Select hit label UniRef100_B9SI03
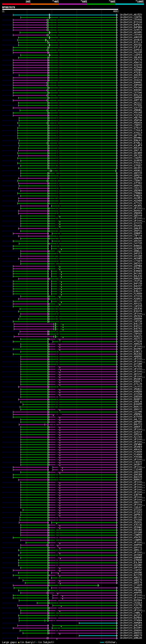This screenshot has width=146, height=644. (131, 77)
